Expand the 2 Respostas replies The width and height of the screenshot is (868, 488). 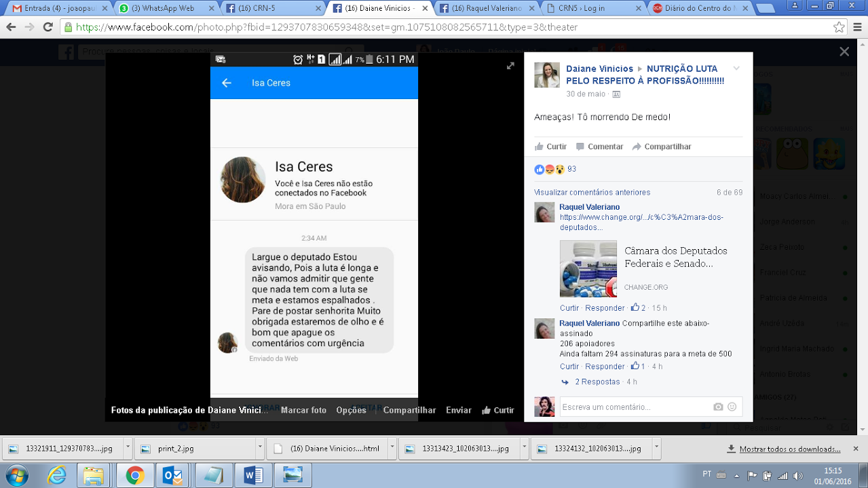tap(597, 382)
